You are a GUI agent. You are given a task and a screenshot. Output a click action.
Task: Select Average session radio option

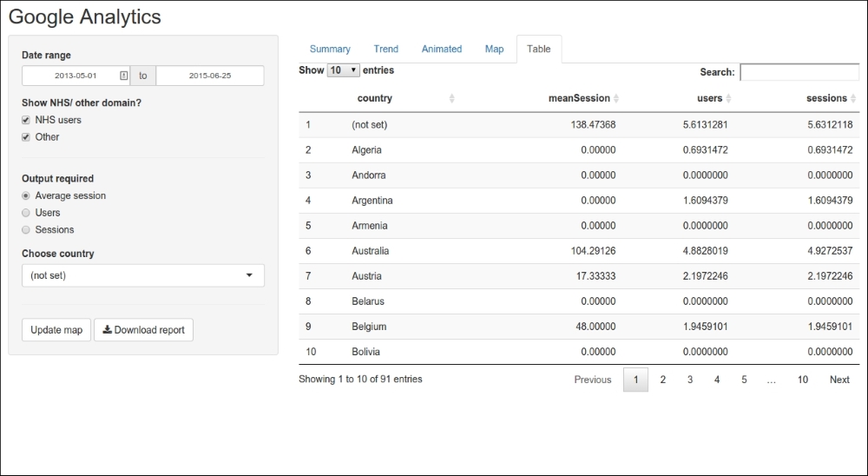coord(25,195)
